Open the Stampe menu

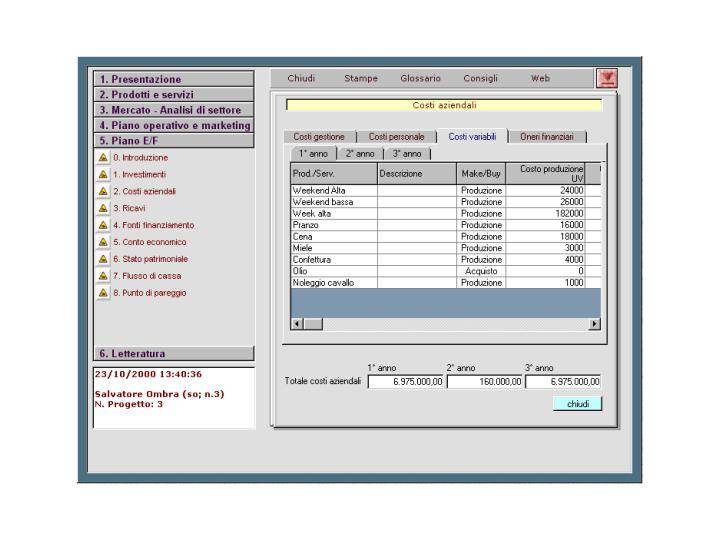coord(361,78)
